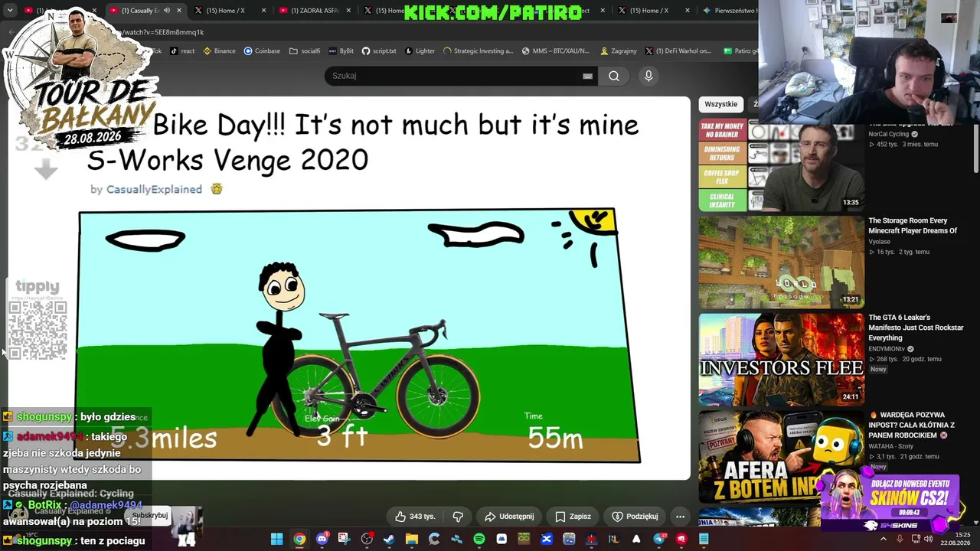Open the Lighter bookmark
Viewport: 980px width, 551px height.
(420, 51)
